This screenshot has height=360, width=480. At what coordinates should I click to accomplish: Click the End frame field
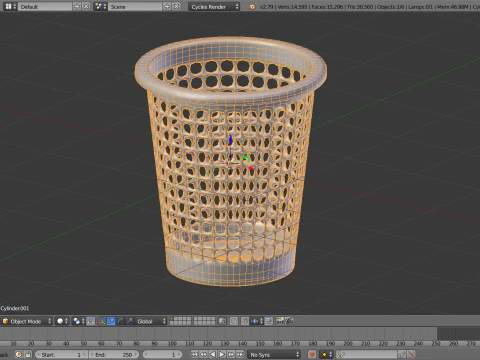[114, 354]
